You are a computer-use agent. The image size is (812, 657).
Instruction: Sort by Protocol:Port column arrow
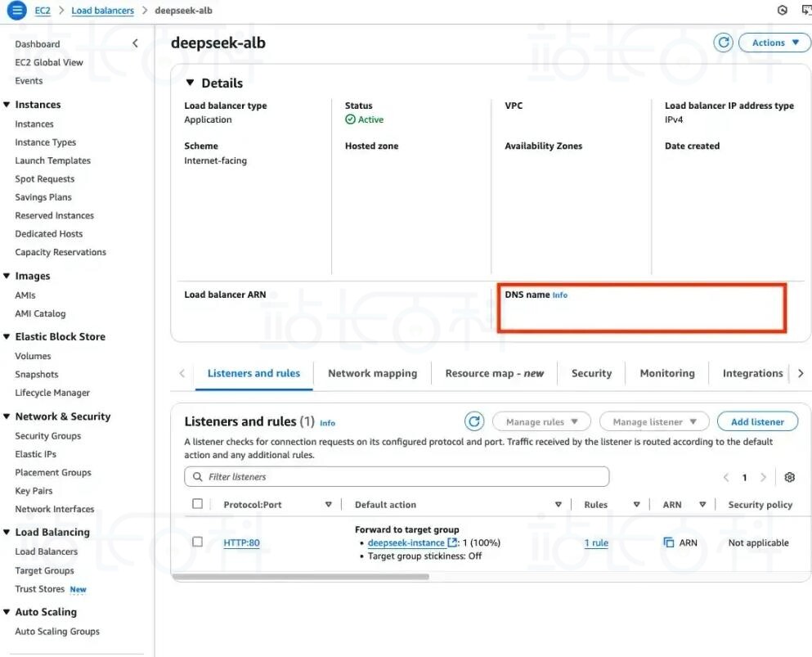[x=329, y=505]
